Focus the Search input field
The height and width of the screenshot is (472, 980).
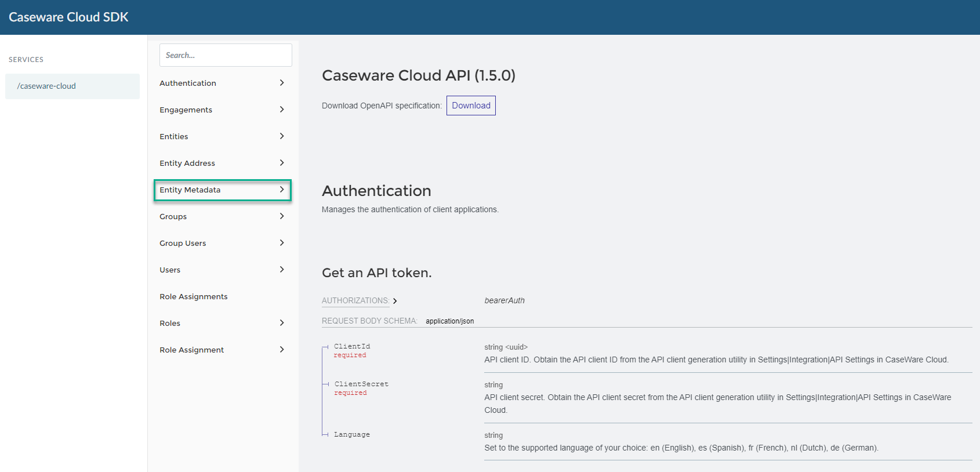coord(226,55)
